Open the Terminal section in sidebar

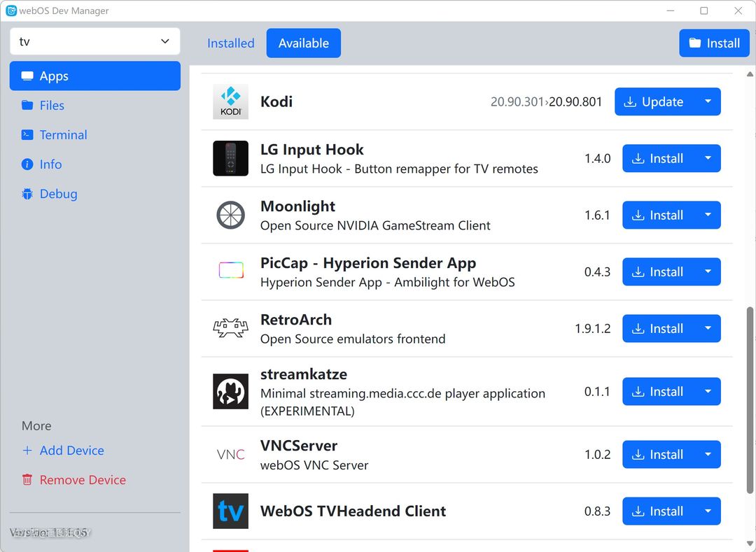click(63, 135)
